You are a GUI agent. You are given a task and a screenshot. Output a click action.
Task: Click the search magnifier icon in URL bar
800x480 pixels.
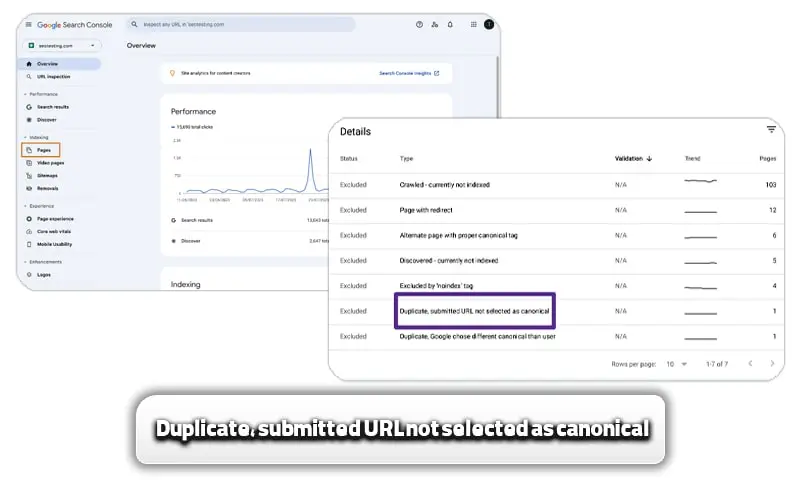coord(134,24)
